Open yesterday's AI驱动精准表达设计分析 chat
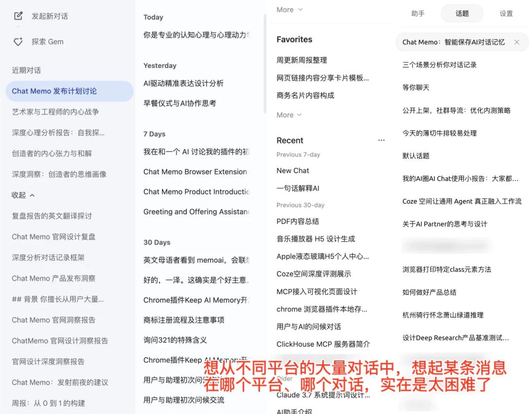Screen dimensions: 532x414 [184, 83]
